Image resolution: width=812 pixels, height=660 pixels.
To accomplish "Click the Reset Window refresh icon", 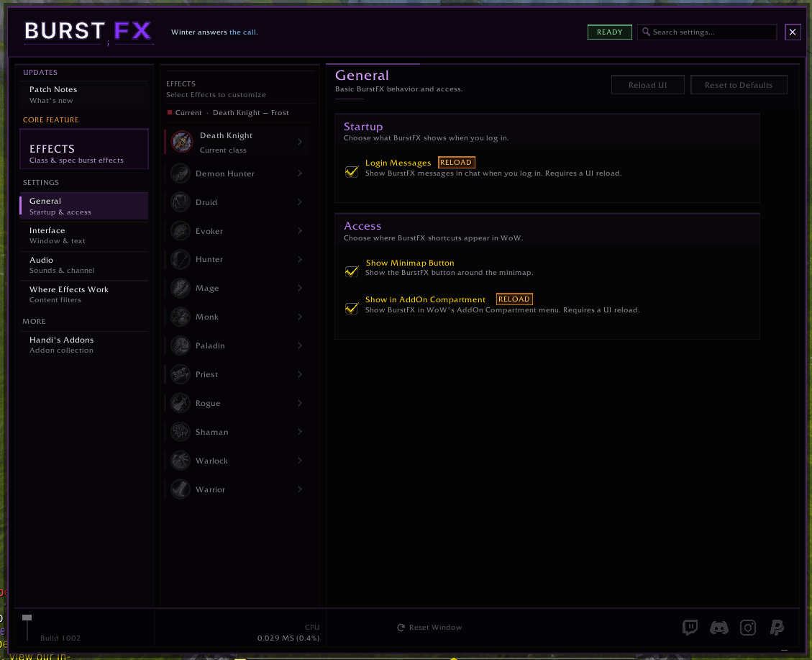I will click(x=401, y=628).
